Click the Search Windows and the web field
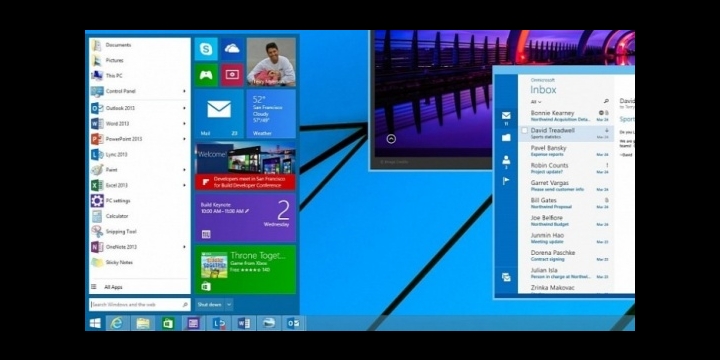720x360 pixels. click(x=140, y=304)
